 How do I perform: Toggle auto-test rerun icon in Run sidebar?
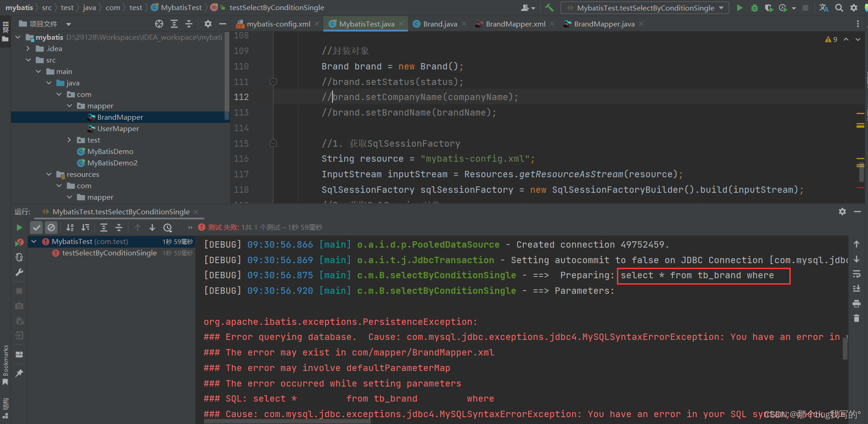pyautogui.click(x=19, y=257)
